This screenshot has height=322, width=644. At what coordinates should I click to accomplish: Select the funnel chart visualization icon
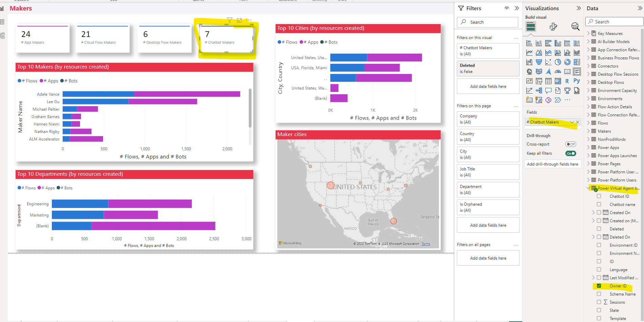pyautogui.click(x=539, y=62)
